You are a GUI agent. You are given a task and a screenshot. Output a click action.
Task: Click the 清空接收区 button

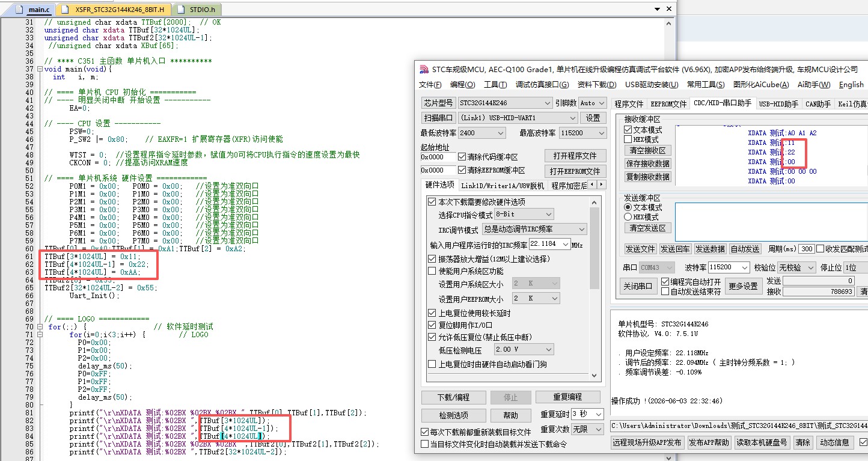[647, 151]
